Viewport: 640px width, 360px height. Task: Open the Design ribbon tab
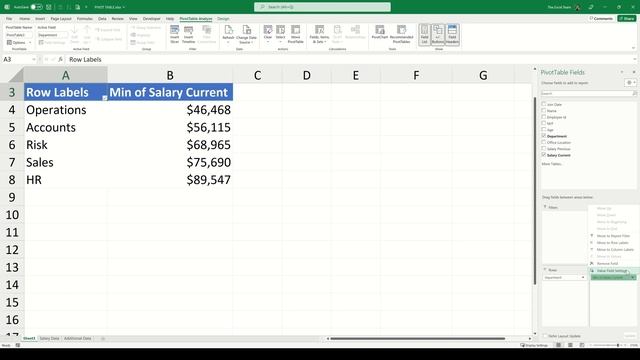tap(223, 19)
